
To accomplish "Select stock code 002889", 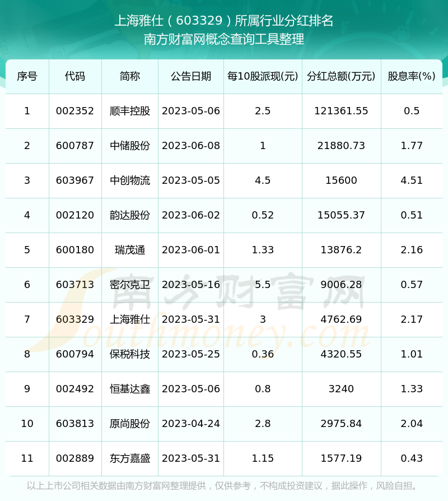I will (75, 458).
